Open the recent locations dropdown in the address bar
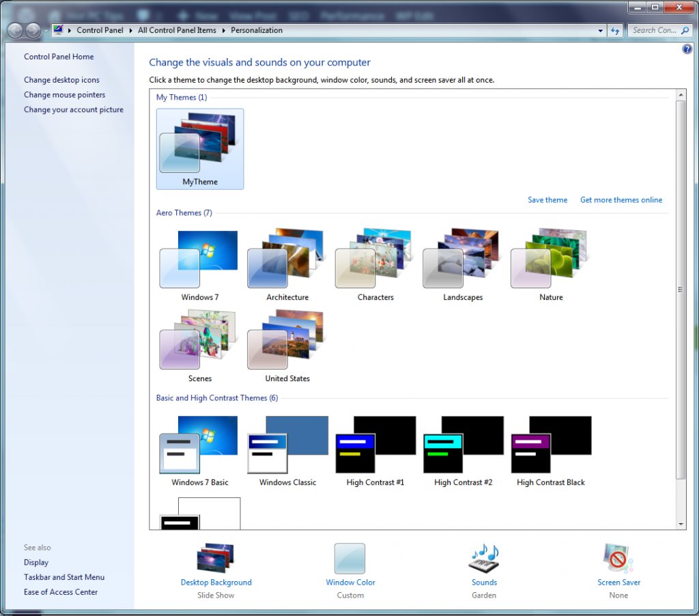This screenshot has height=616, width=699. (599, 30)
